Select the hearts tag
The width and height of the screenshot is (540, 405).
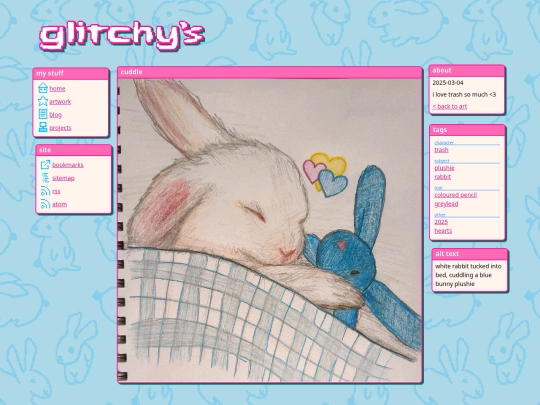pos(443,231)
